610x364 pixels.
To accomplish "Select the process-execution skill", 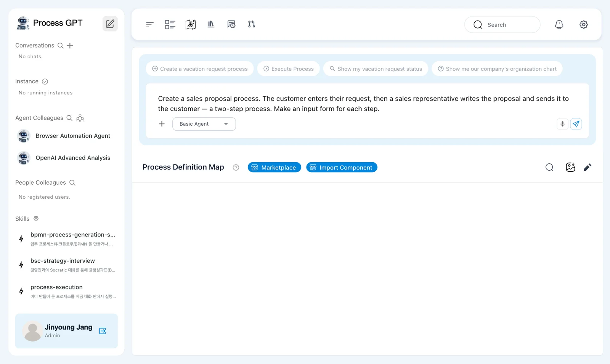I will 67,292.
